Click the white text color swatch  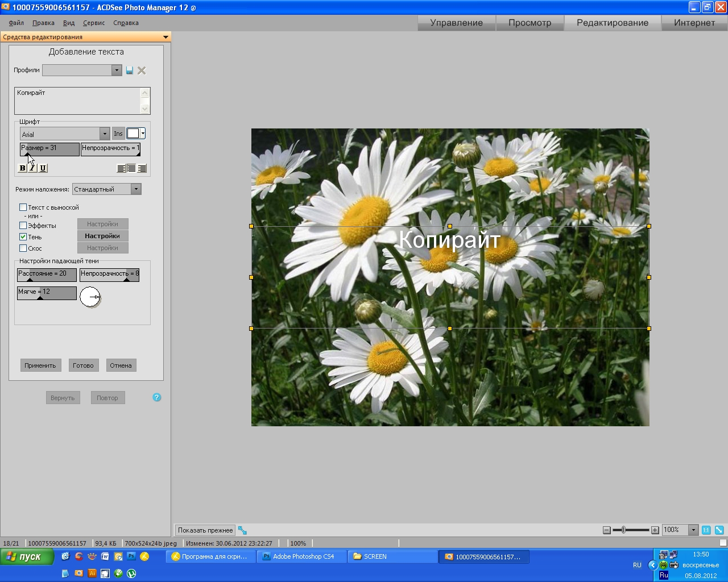133,134
